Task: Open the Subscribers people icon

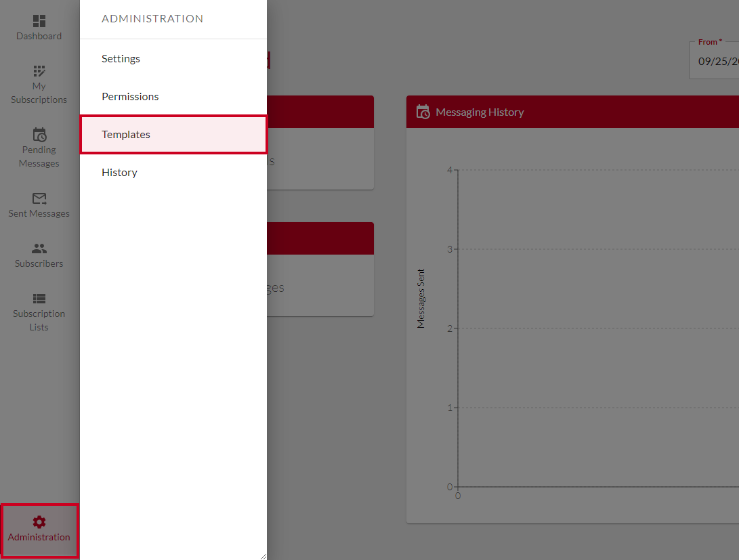Action: (39, 249)
